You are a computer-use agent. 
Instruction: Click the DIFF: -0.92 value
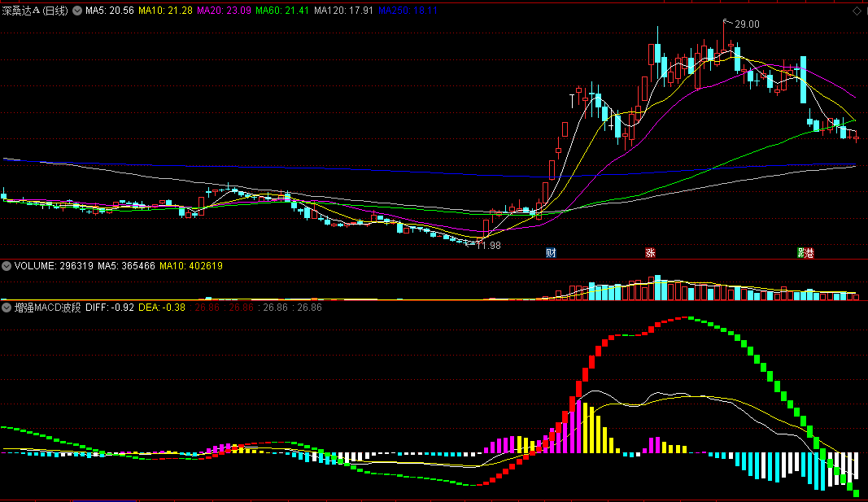[x=110, y=308]
